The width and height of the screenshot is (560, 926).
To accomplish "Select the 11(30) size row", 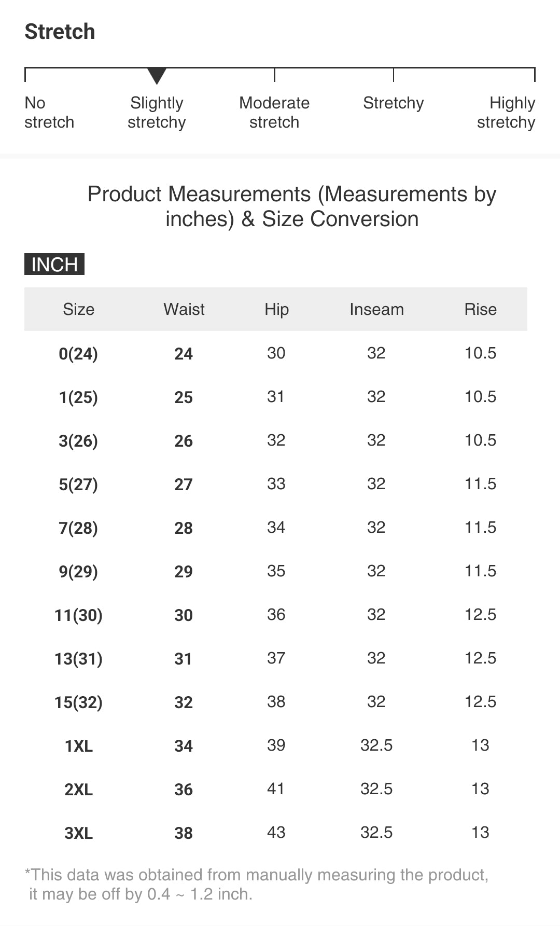I will pyautogui.click(x=78, y=615).
